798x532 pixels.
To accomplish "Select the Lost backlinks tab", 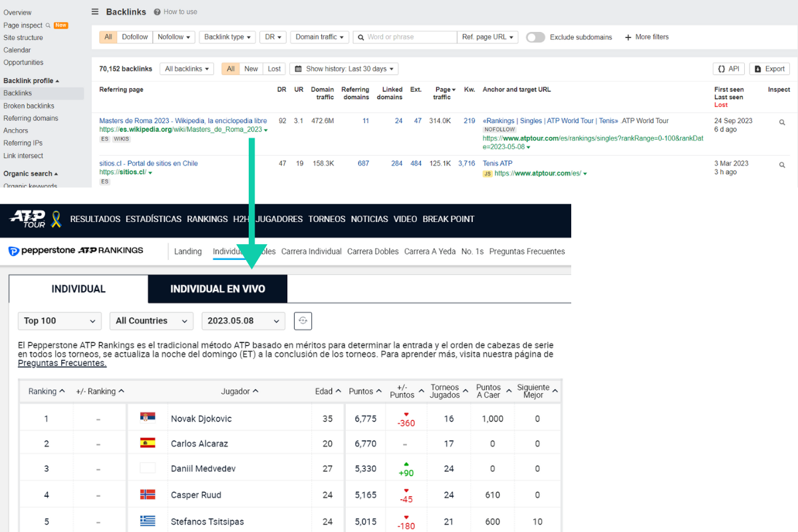I will coord(274,68).
